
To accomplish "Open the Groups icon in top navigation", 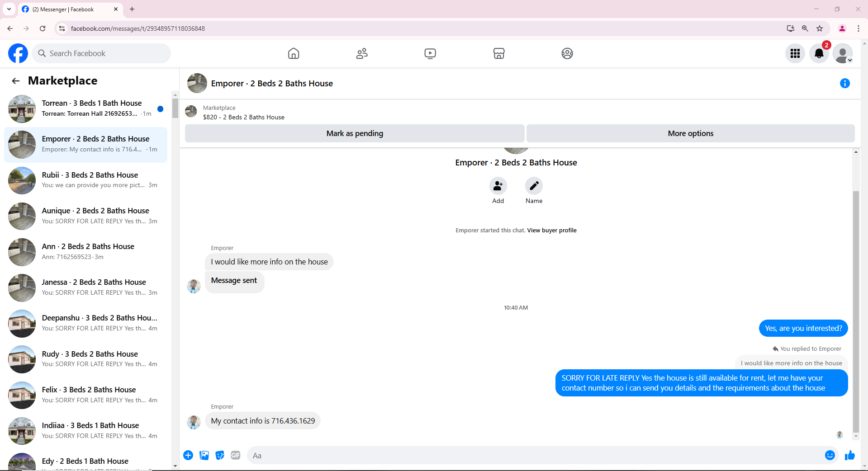I will pyautogui.click(x=567, y=53).
